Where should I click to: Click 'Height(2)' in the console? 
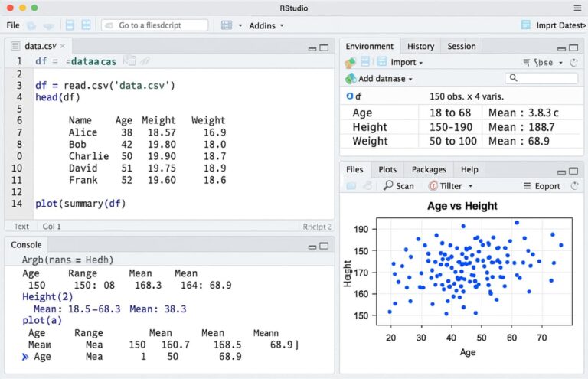(47, 297)
